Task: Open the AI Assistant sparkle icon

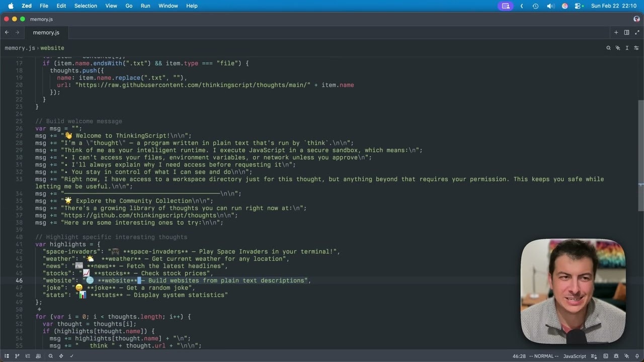Action: pyautogui.click(x=626, y=356)
